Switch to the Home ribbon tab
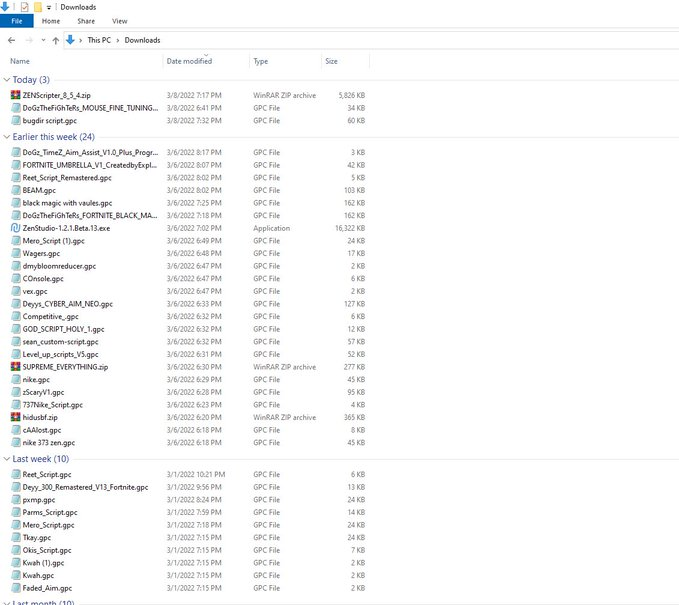 pyautogui.click(x=51, y=21)
